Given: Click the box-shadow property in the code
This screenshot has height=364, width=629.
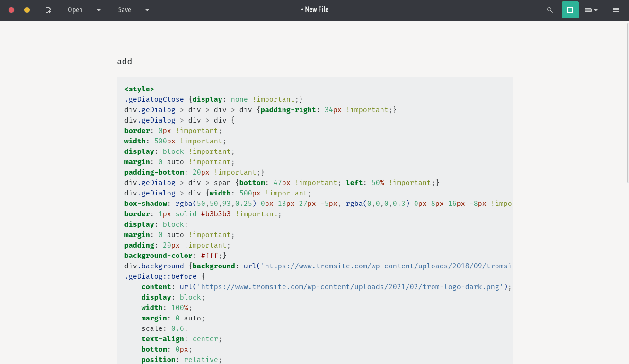Looking at the screenshot, I should pyautogui.click(x=146, y=204).
